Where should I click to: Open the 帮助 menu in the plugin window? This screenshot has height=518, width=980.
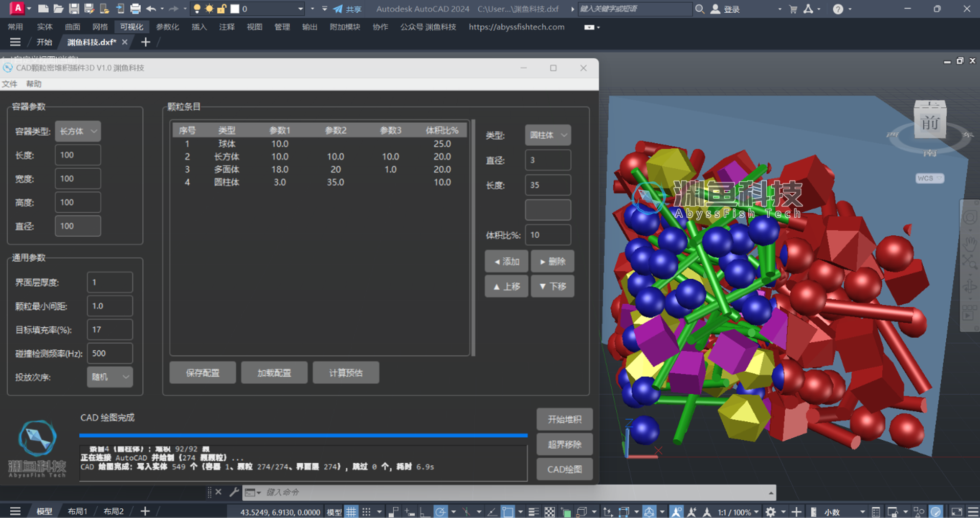pos(34,84)
